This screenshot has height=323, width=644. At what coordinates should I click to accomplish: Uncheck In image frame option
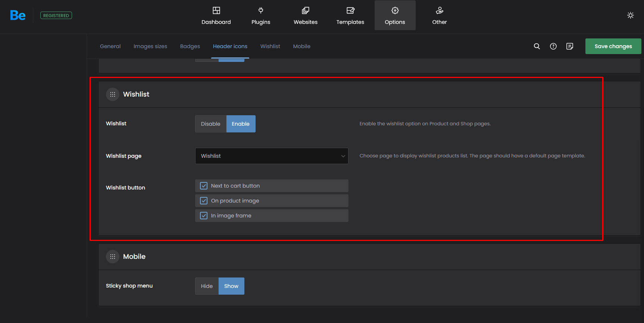204,216
